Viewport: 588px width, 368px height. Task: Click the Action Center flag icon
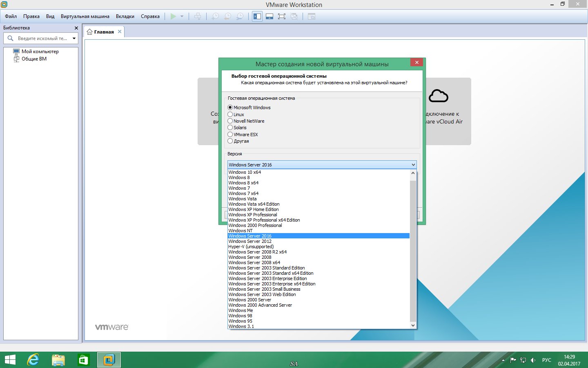[x=513, y=360]
